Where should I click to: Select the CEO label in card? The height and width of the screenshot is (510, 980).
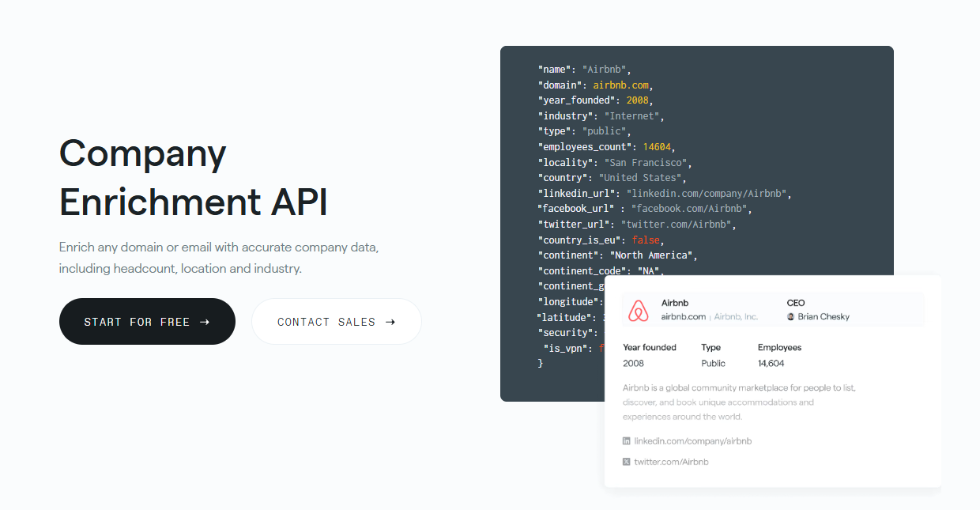[796, 303]
